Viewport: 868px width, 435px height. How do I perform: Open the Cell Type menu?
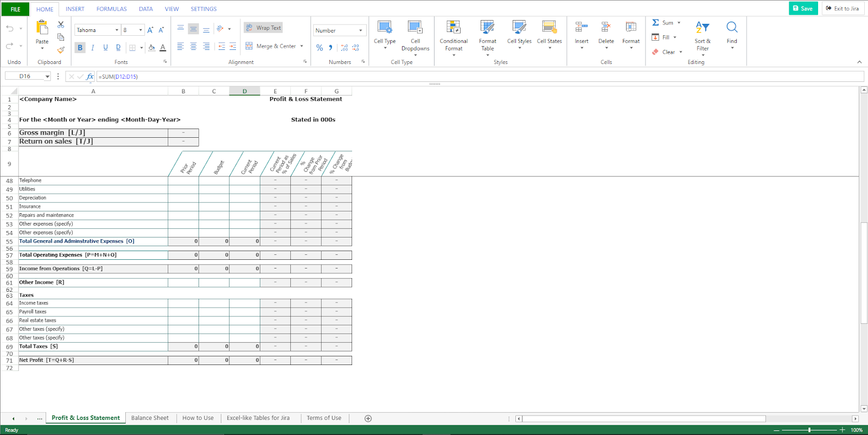(385, 35)
